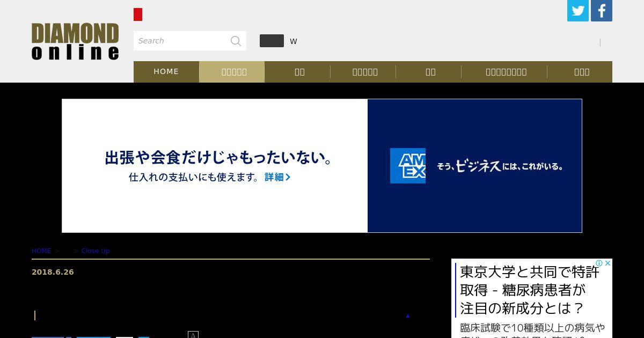Click the そう、ビジネスには、これがいる slogan
The height and width of the screenshot is (338, 644).
click(499, 166)
